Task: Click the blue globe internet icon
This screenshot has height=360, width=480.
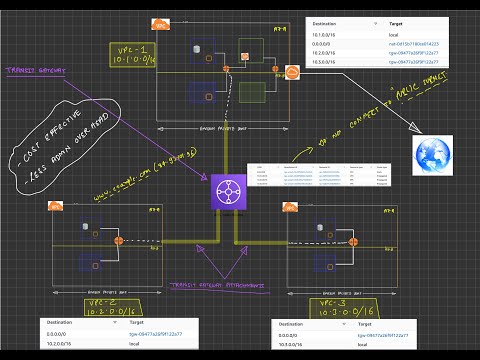Action: (x=432, y=155)
